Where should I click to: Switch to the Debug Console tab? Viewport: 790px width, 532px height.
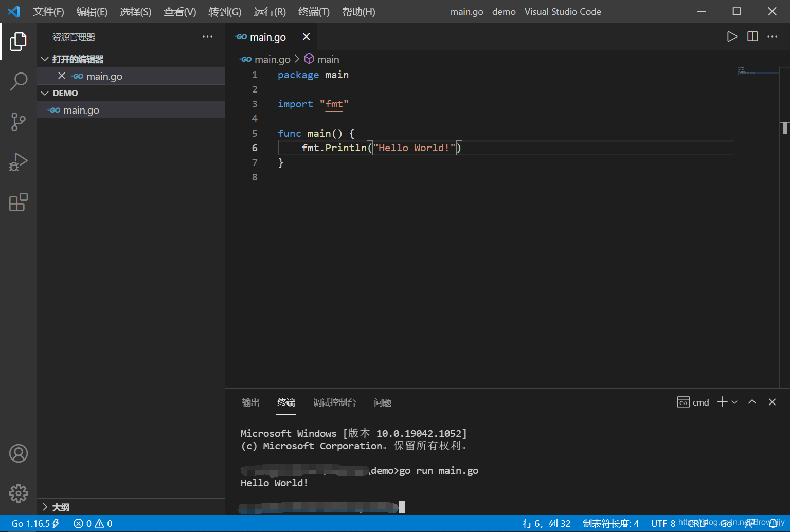tap(334, 402)
